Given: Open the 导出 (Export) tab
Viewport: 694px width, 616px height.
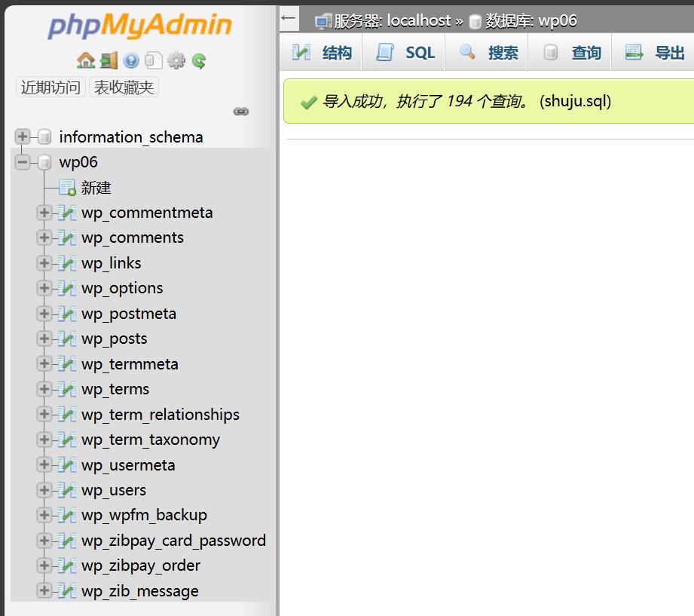Looking at the screenshot, I should click(x=656, y=53).
